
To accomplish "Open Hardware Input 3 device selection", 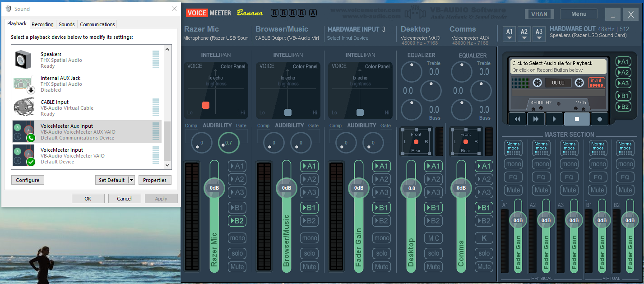I will [347, 38].
